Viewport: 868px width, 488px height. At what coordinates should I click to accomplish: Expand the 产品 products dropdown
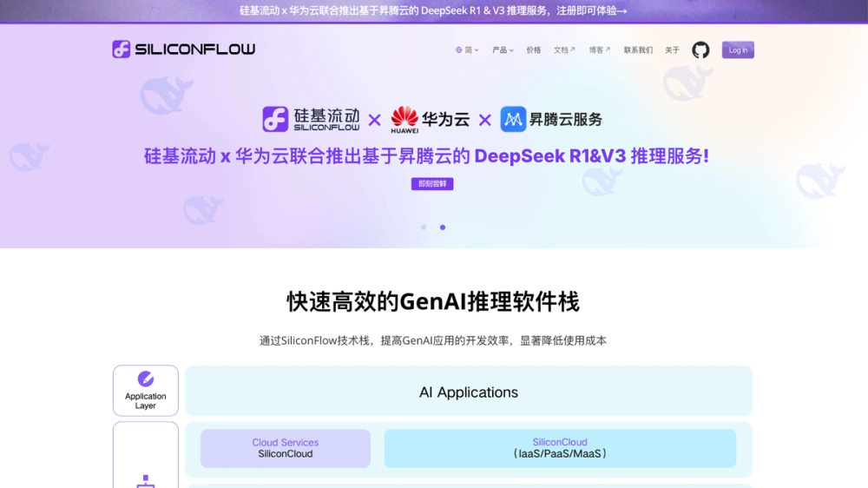(x=503, y=49)
